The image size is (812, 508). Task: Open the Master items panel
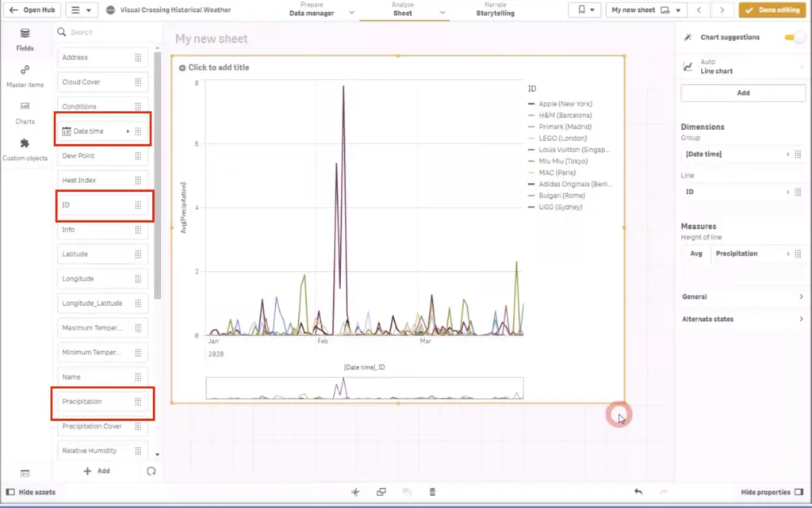25,75
